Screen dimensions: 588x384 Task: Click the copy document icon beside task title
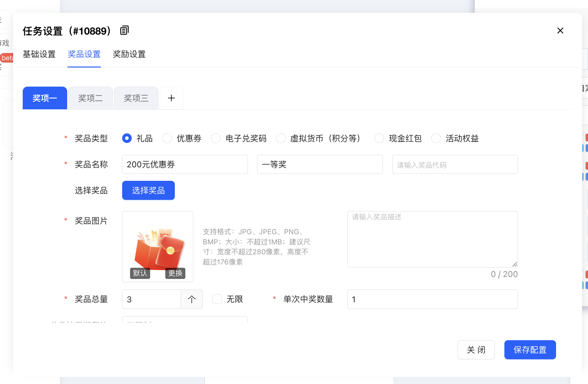click(x=124, y=31)
